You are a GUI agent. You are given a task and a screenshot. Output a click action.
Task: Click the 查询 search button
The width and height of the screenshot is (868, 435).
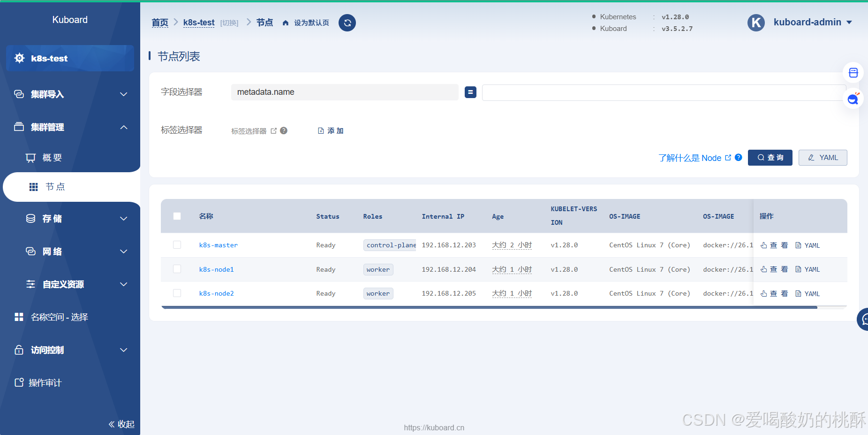[770, 158]
